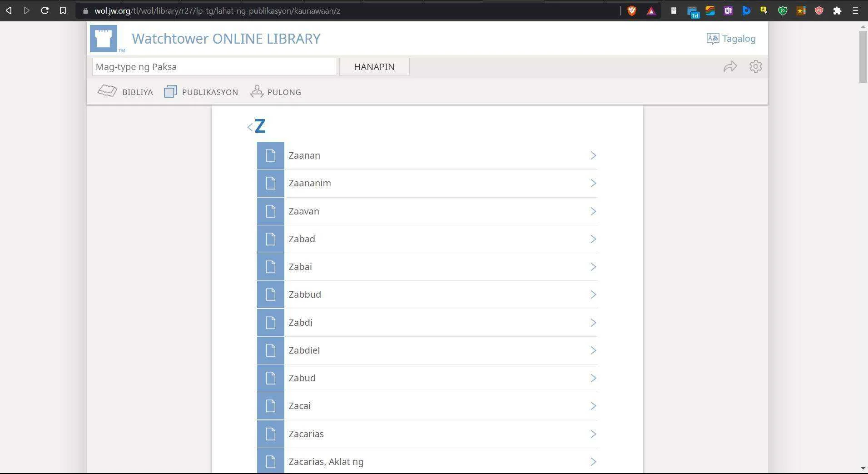The width and height of the screenshot is (868, 474).
Task: Open the PULONG menu item
Action: [x=276, y=91]
